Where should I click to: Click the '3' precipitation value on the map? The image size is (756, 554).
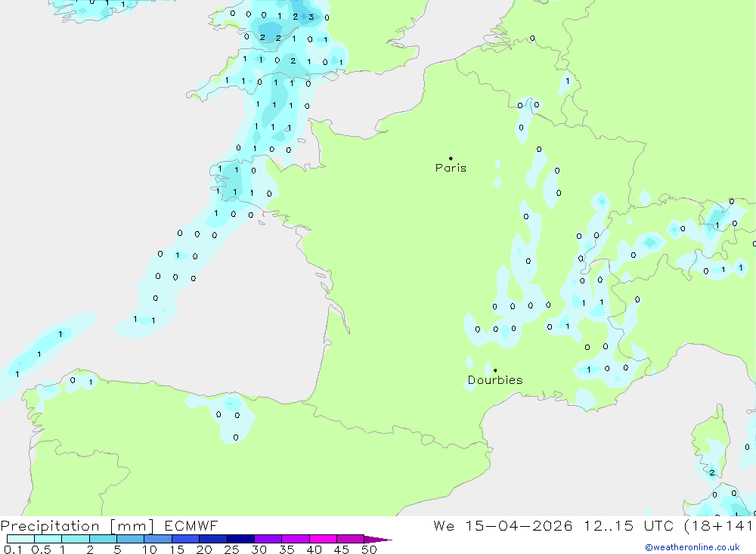(311, 17)
